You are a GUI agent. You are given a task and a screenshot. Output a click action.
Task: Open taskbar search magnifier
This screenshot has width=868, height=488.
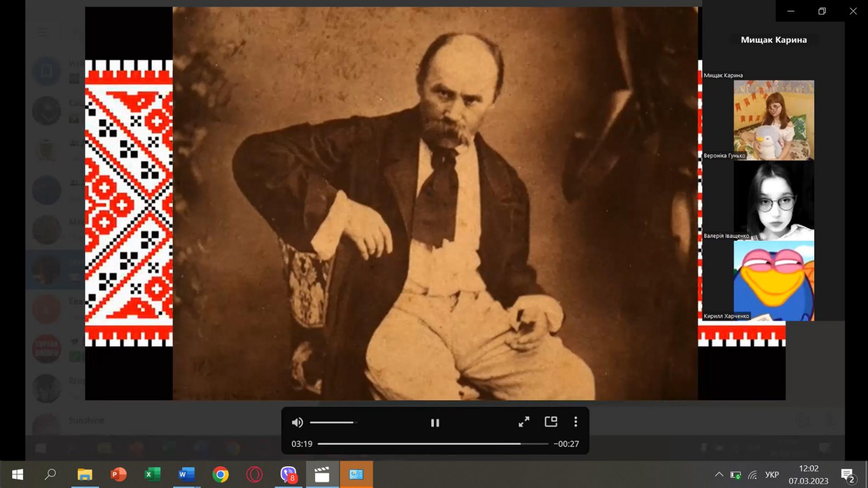pos(50,474)
